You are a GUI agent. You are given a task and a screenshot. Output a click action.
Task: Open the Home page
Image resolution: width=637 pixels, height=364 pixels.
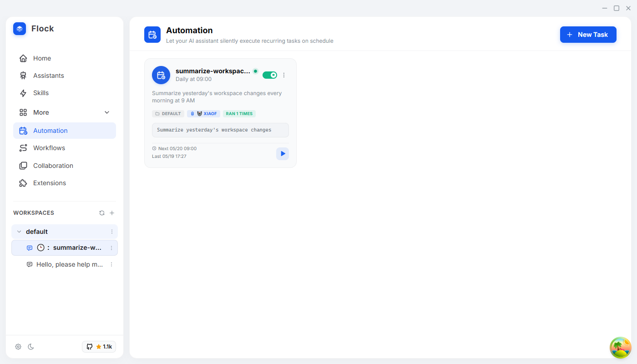[x=65, y=58]
